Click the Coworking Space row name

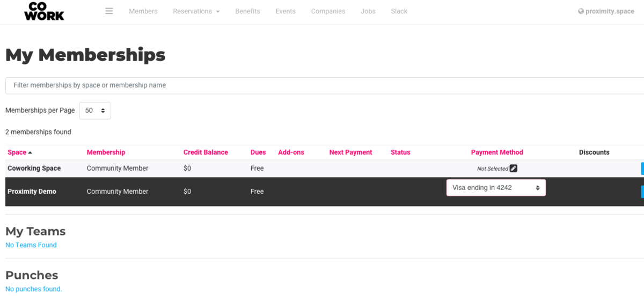34,169
